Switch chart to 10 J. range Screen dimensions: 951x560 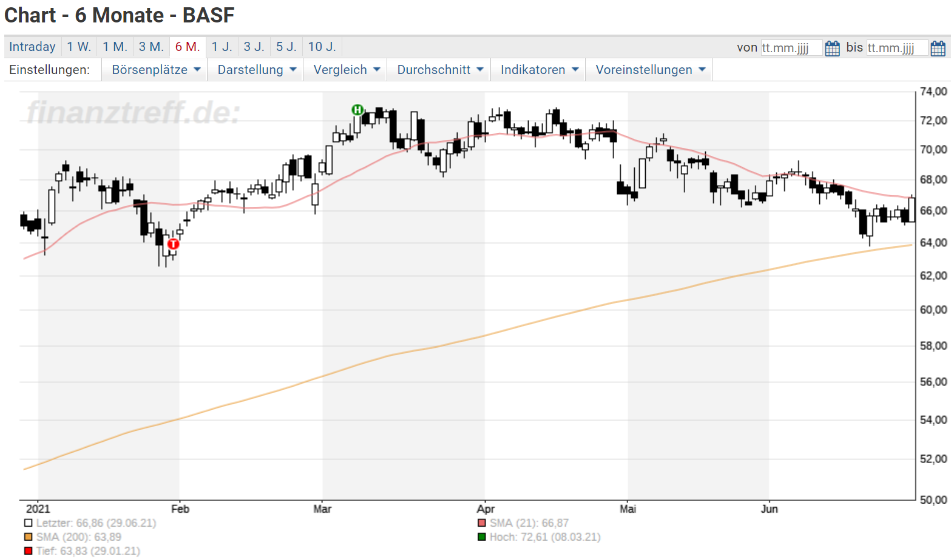point(322,47)
